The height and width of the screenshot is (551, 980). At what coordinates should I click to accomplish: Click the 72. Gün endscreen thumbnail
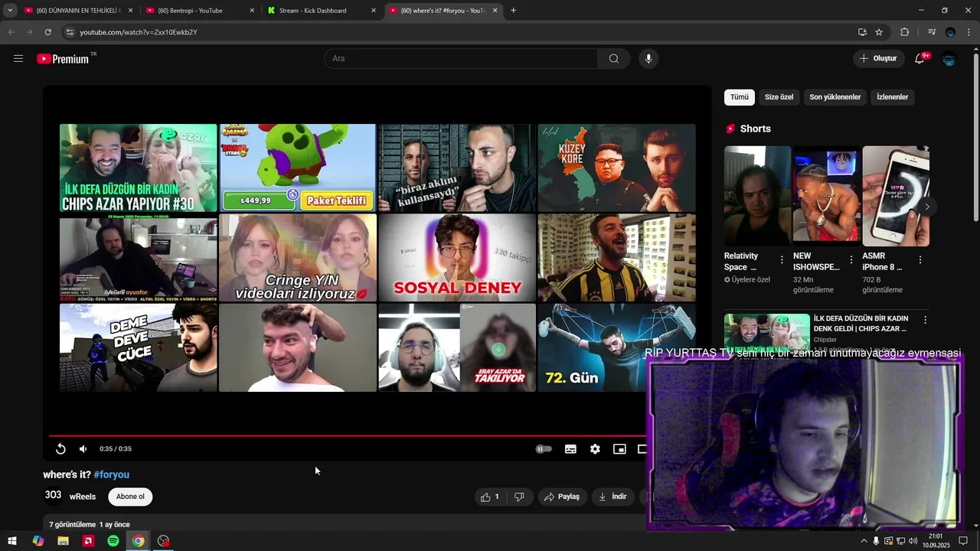pos(617,347)
